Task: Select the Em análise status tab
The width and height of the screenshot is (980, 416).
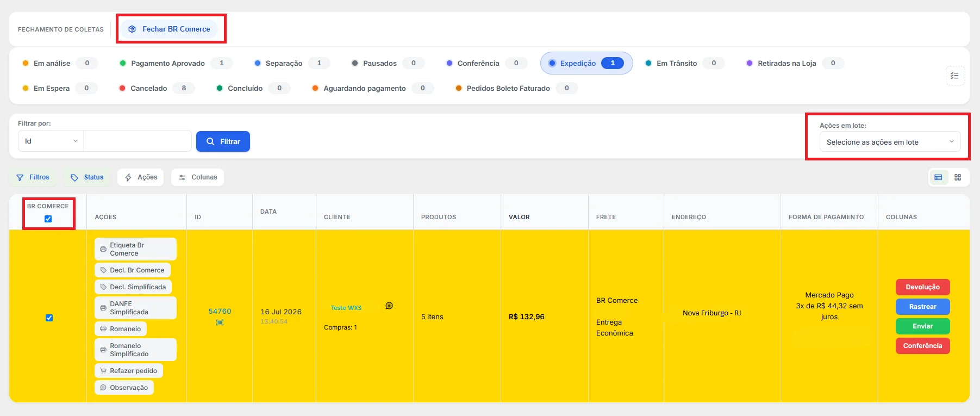Action: coord(60,63)
